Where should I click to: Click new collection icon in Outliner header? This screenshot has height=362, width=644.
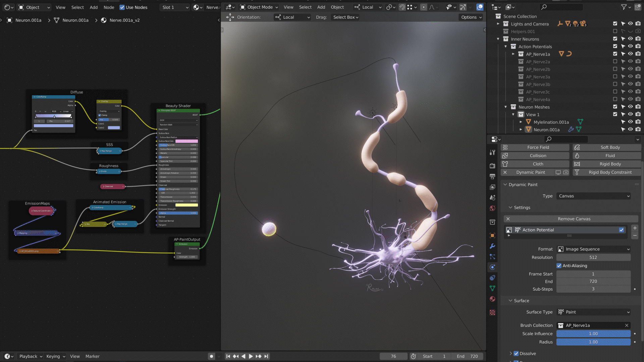pos(638,7)
